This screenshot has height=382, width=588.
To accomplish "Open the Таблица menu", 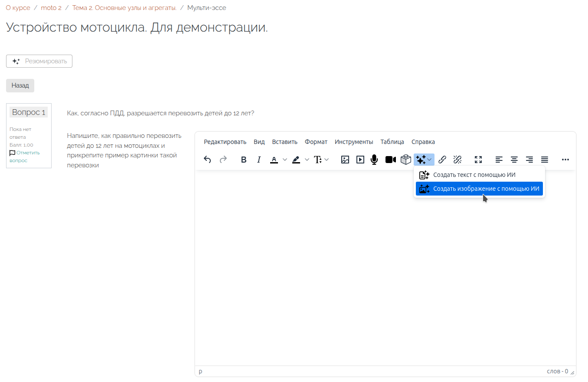I will pos(392,142).
